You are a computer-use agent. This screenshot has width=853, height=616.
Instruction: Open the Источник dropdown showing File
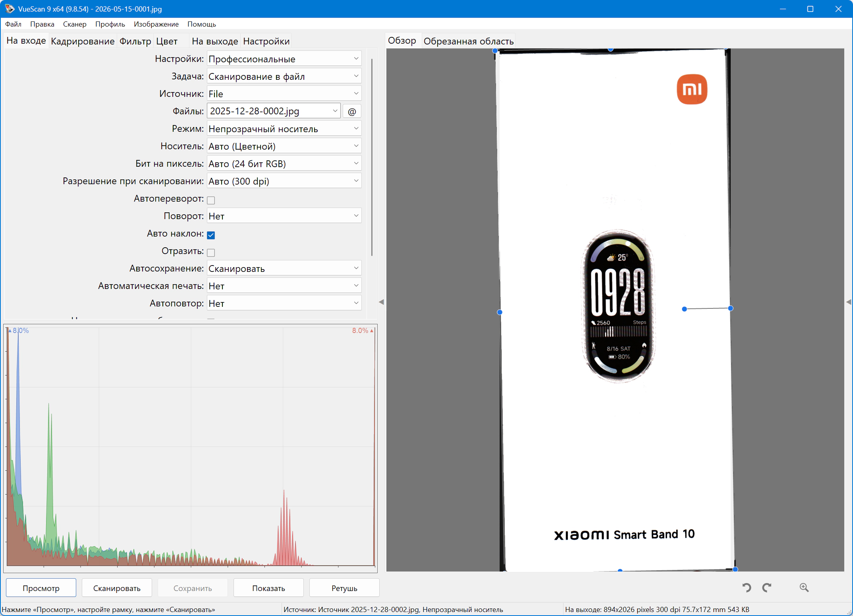click(x=284, y=94)
